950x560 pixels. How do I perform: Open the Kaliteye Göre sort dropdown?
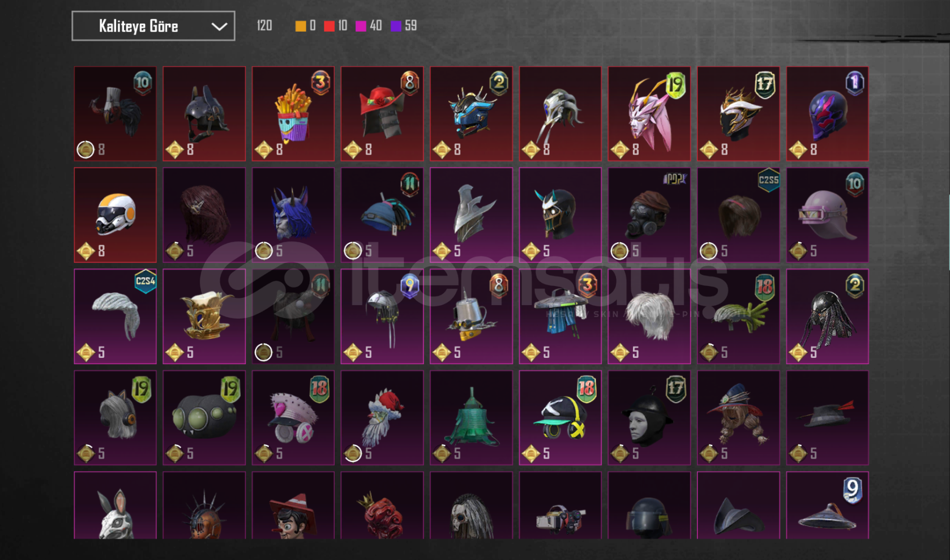(x=153, y=26)
